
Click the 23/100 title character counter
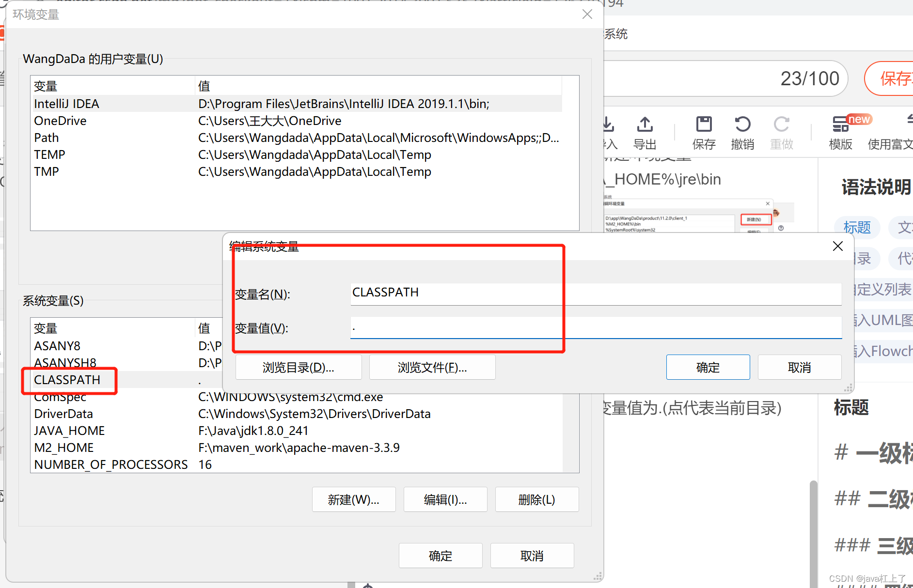[810, 78]
